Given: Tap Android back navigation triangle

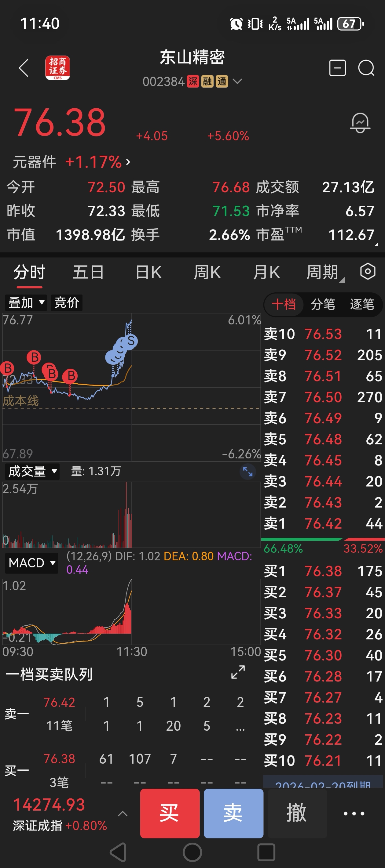Looking at the screenshot, I should (x=119, y=852).
